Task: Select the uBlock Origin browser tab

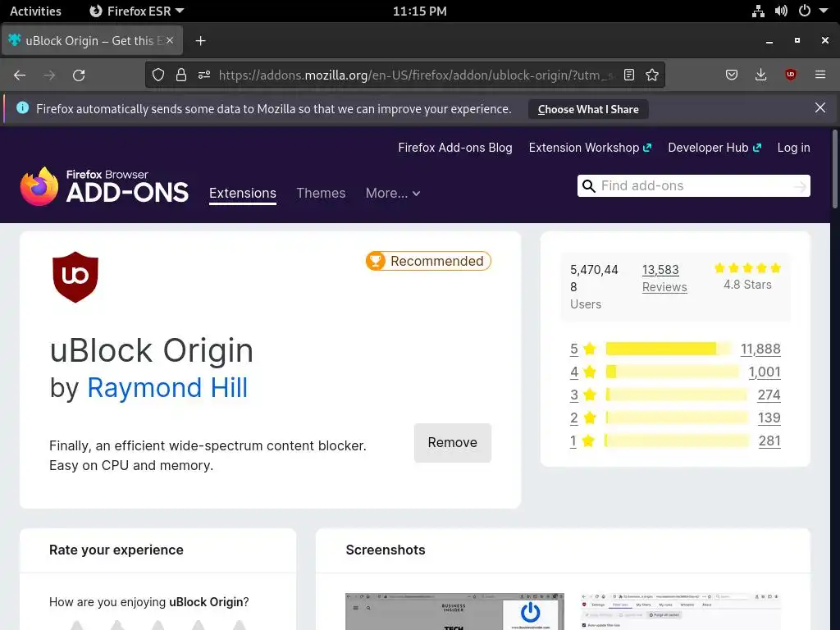Action: (92, 41)
